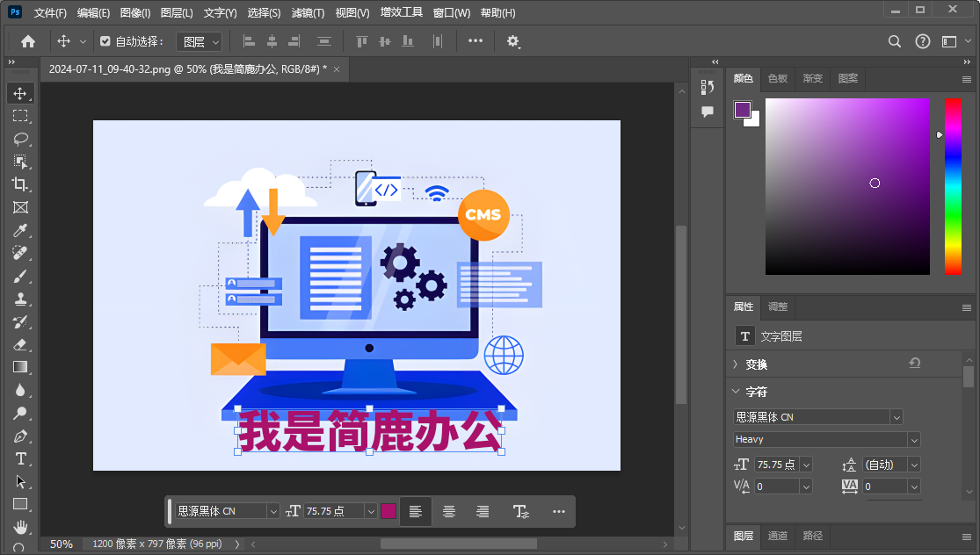Screen dimensions: 980x555
Task: Open the 图层 auto-select dropdown
Action: [199, 41]
